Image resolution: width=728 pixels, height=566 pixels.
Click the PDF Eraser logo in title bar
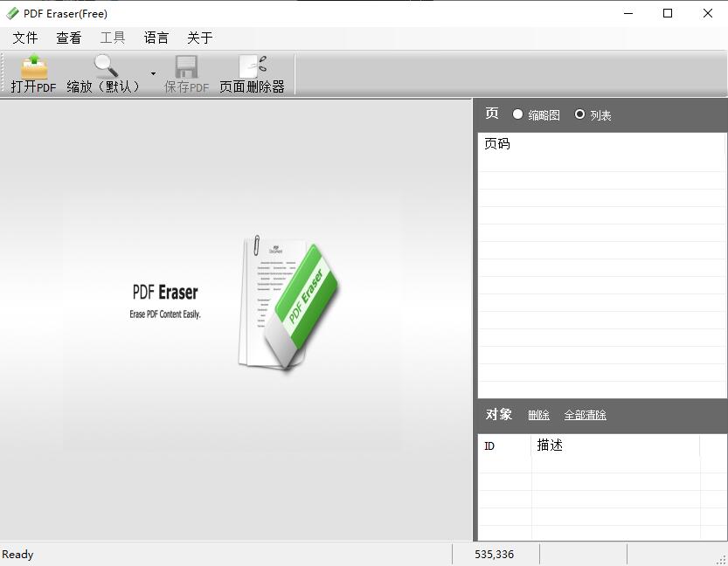pyautogui.click(x=12, y=13)
